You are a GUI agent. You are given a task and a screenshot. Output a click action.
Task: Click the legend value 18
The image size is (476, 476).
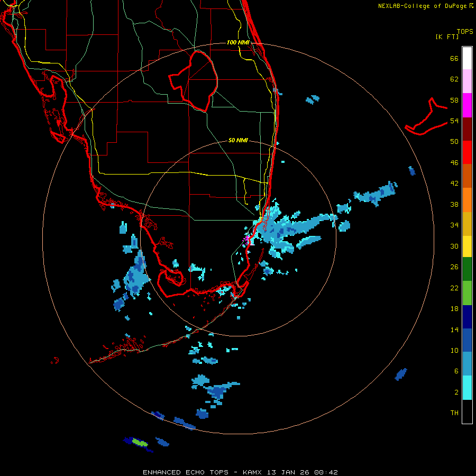[x=454, y=309]
